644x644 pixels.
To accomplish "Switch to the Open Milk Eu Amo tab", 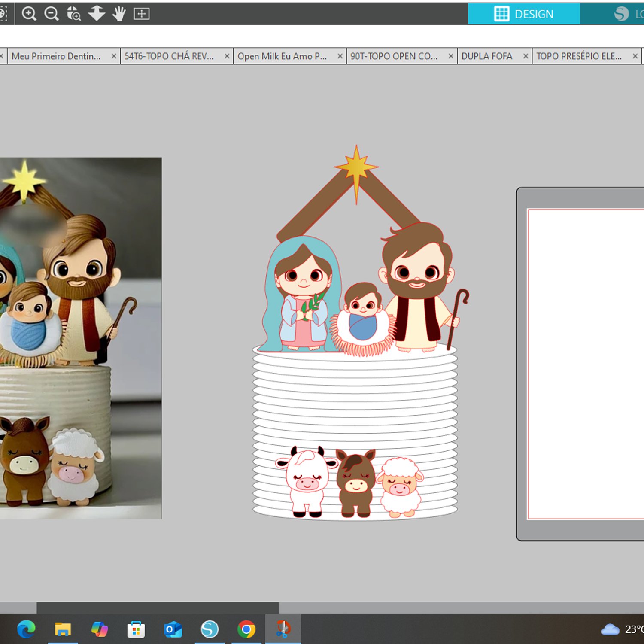I will [282, 56].
